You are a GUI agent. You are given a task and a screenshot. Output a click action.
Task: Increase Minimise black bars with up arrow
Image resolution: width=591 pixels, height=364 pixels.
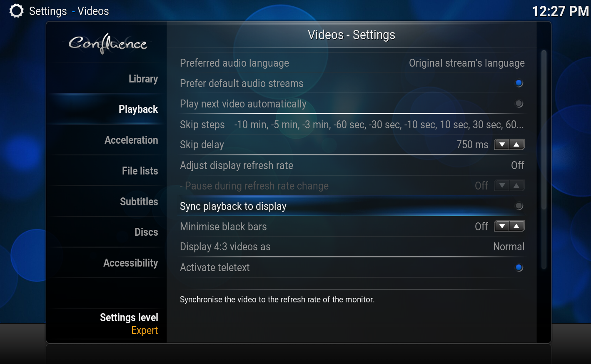(516, 226)
